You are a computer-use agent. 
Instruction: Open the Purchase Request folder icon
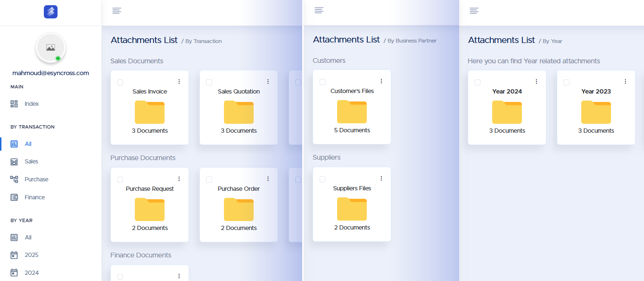pos(150,210)
